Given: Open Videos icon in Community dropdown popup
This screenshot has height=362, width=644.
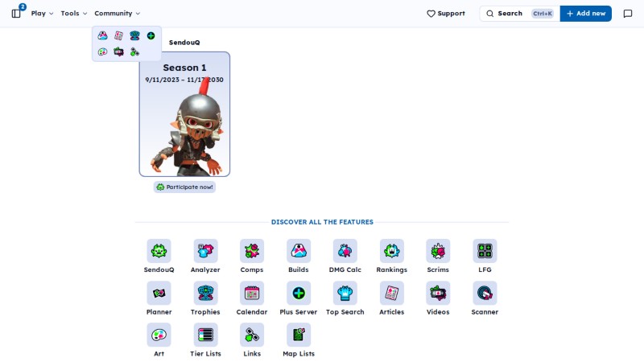Looking at the screenshot, I should (x=118, y=51).
